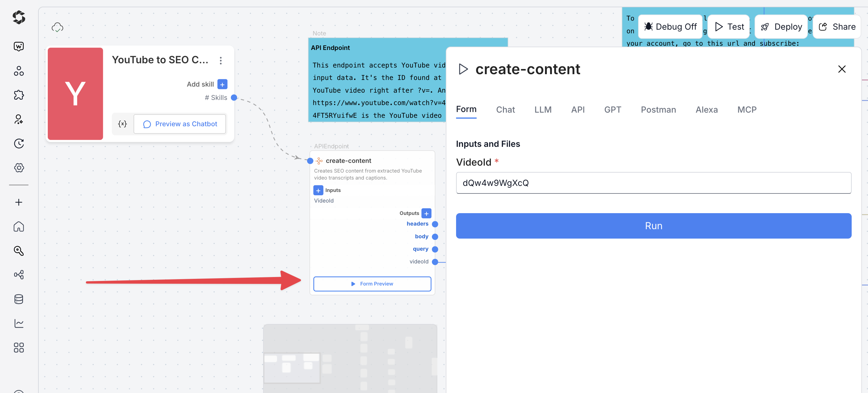The image size is (868, 393).
Task: Open the history clock sidebar icon
Action: pos(19,144)
